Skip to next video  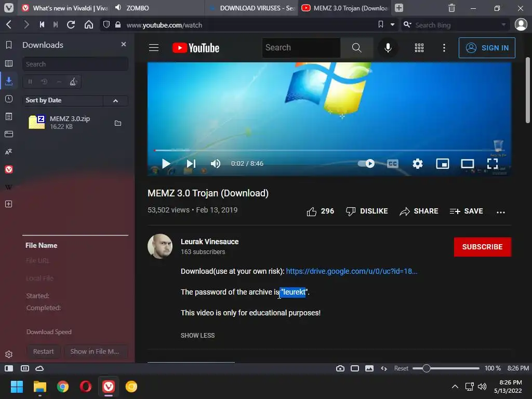[x=191, y=164]
